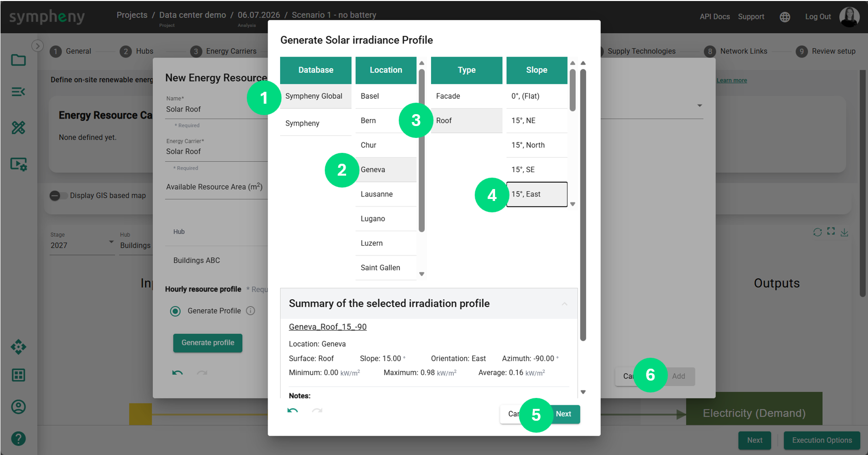Click the Location list scroll down arrow
This screenshot has width=868, height=455.
pos(422,274)
